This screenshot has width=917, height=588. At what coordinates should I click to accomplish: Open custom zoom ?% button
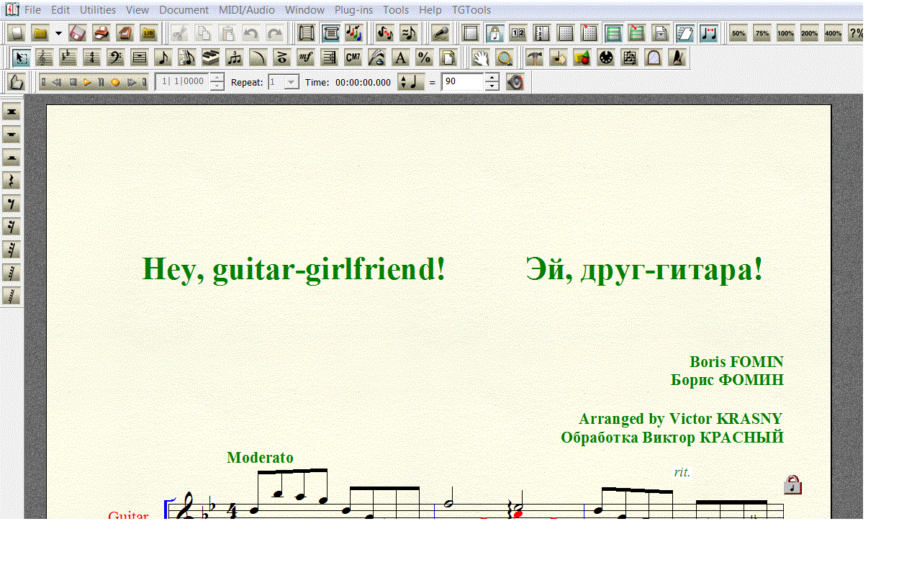[856, 33]
